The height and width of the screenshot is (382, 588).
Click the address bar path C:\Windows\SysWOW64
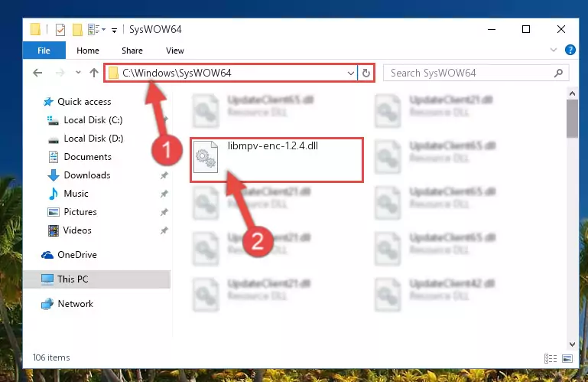click(x=177, y=73)
